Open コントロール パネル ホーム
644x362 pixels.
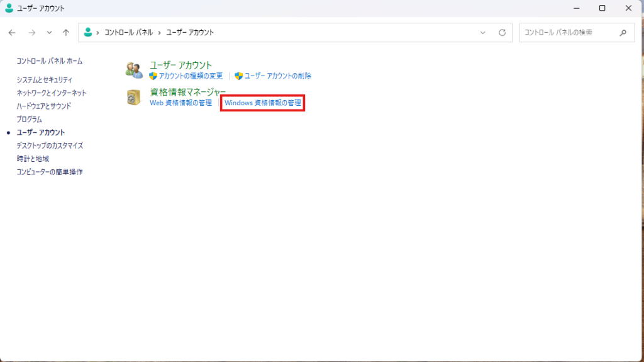(49, 61)
